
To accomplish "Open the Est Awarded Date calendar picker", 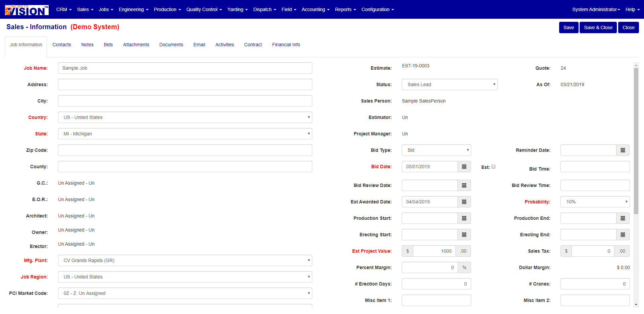I will pos(464,202).
